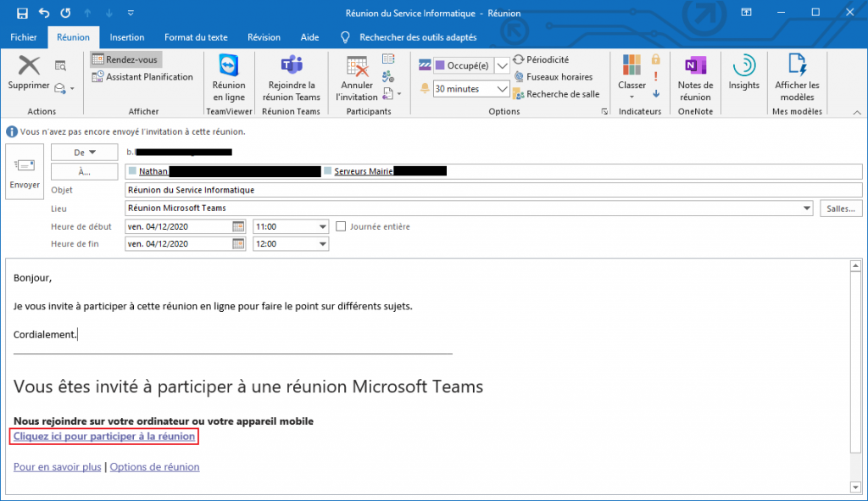Open the Fichier tab
Screen dimensions: 868x501
point(23,37)
